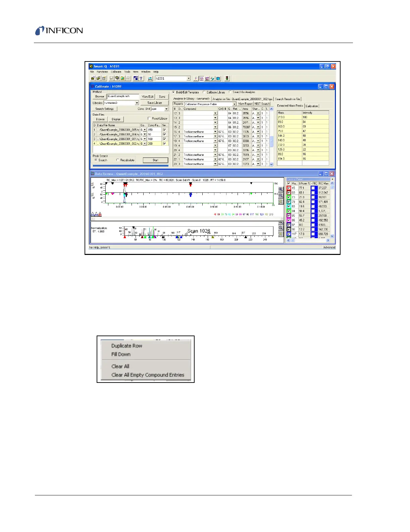Click the green pen-like icon in main toolbar
Image resolution: width=410 pixels, height=532 pixels.
[x=213, y=78]
